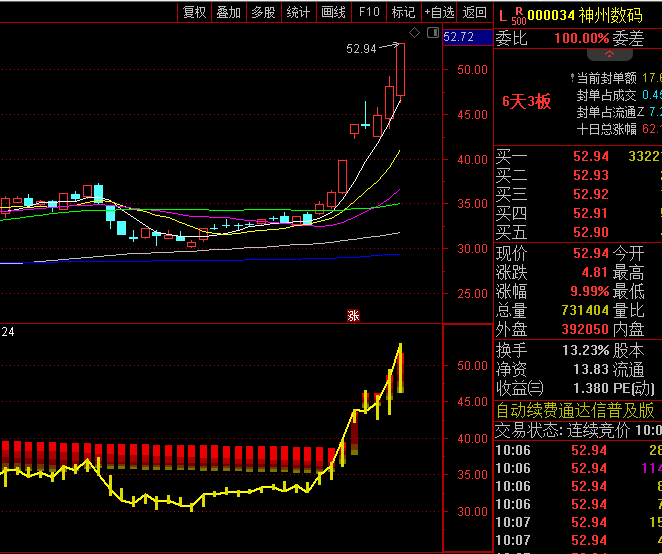Open the 标记 mark menu
662x554 pixels.
404,12
